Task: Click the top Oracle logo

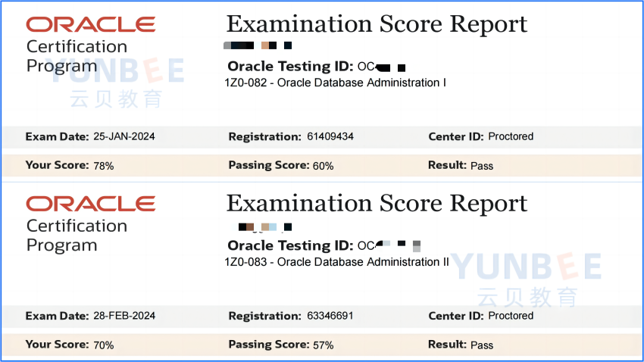Action: tap(91, 24)
